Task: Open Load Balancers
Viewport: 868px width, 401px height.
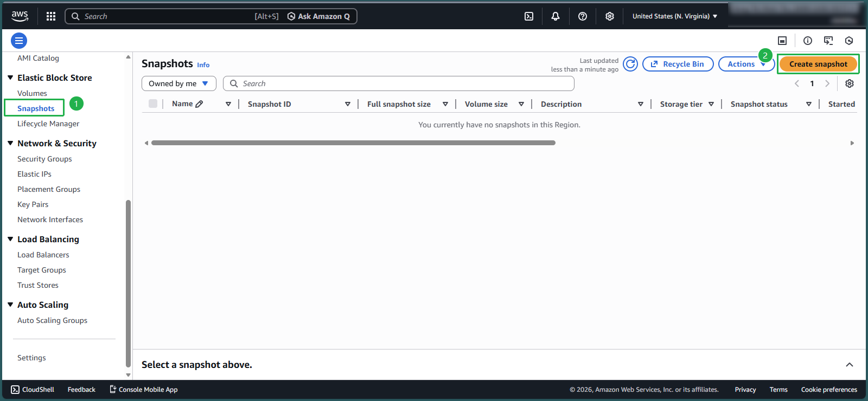Action: pos(43,255)
